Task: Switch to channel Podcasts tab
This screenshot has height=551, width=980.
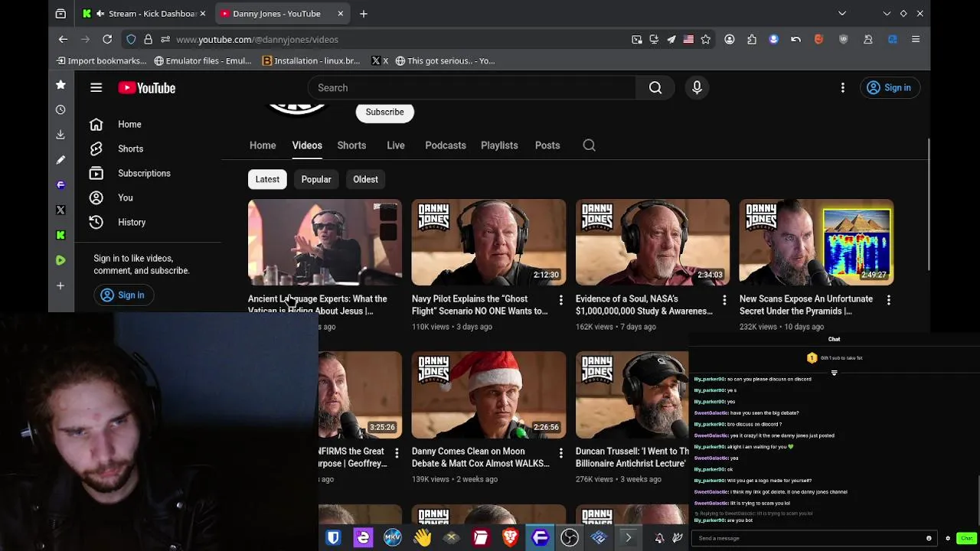Action: [446, 145]
